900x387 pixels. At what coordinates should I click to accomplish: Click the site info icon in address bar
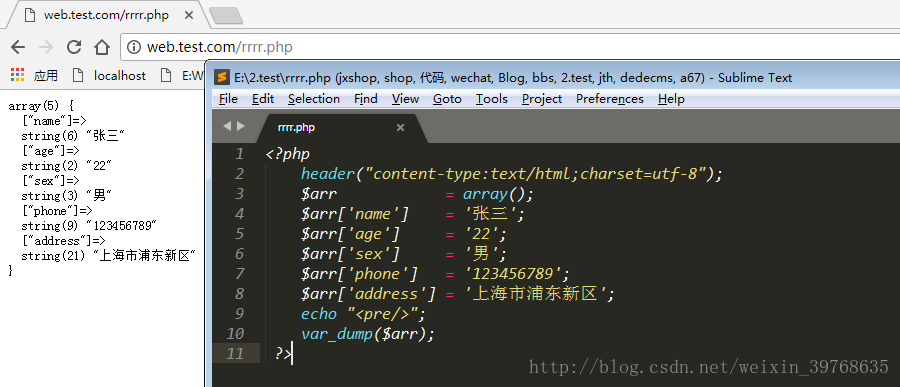[133, 47]
